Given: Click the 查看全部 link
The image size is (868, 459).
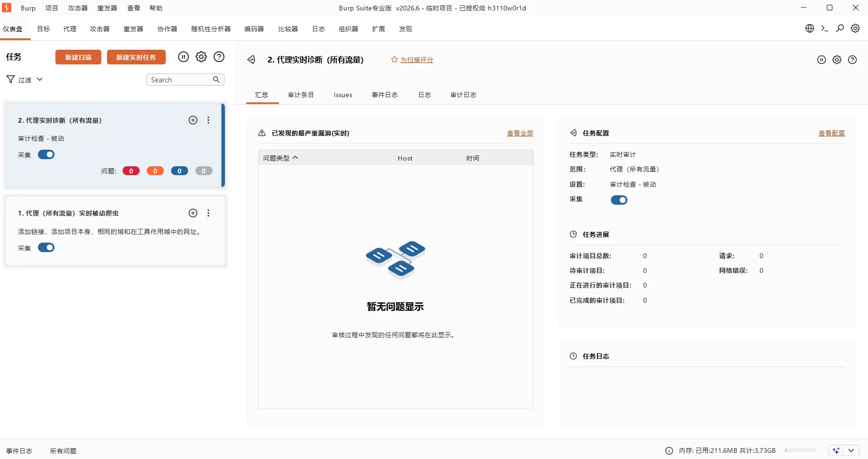Looking at the screenshot, I should 520,133.
